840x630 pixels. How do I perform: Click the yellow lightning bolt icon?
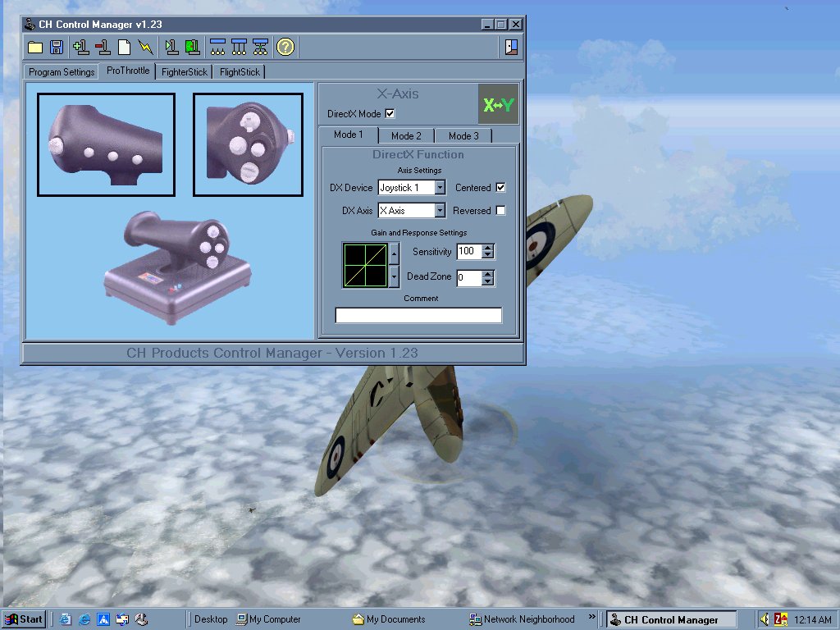[x=145, y=47]
